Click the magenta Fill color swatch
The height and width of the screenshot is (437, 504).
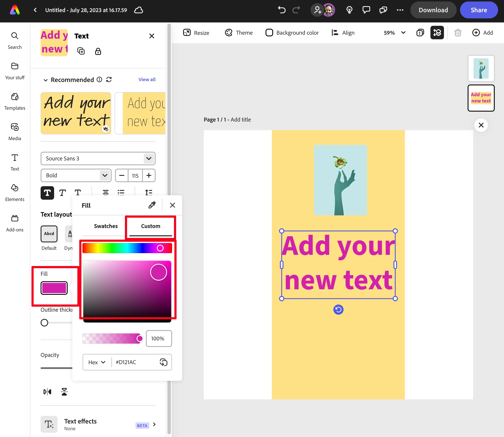tap(54, 288)
